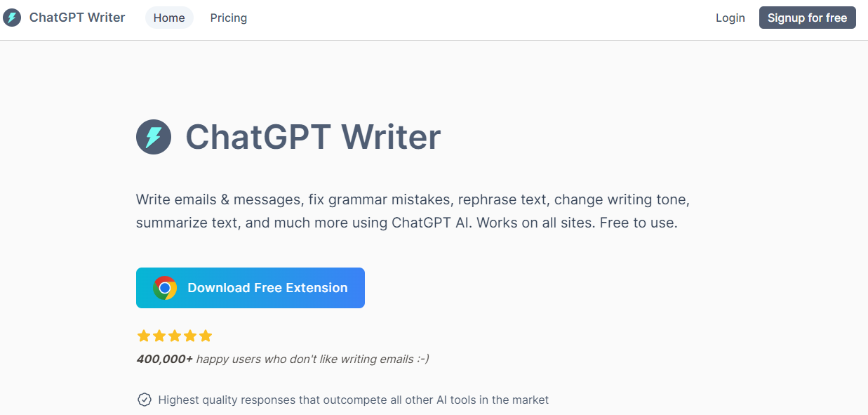The height and width of the screenshot is (415, 868).
Task: Click the large ChatGPT Writer heading
Action: 313,137
